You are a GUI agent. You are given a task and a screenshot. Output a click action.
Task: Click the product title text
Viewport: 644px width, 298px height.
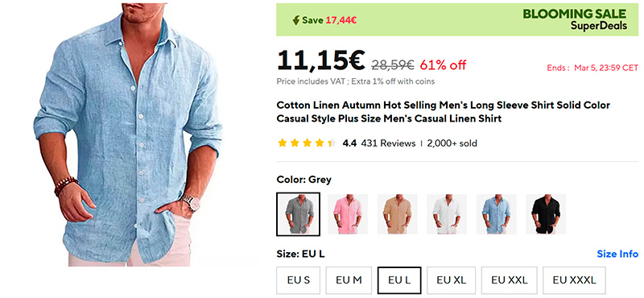(x=444, y=112)
